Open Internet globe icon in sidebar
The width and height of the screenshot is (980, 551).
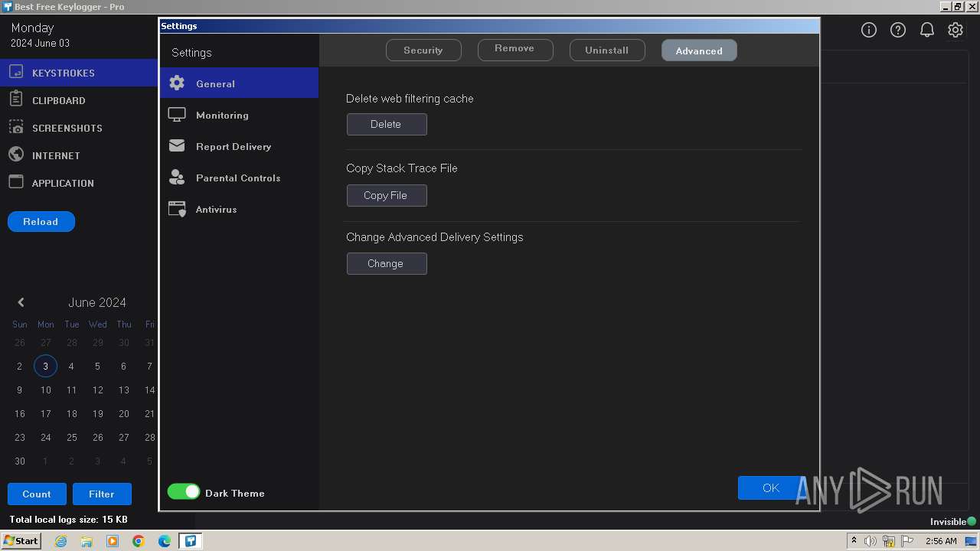(x=16, y=154)
